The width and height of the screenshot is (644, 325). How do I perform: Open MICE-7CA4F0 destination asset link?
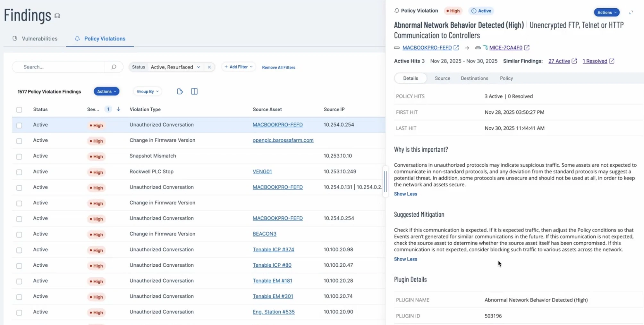pos(506,48)
